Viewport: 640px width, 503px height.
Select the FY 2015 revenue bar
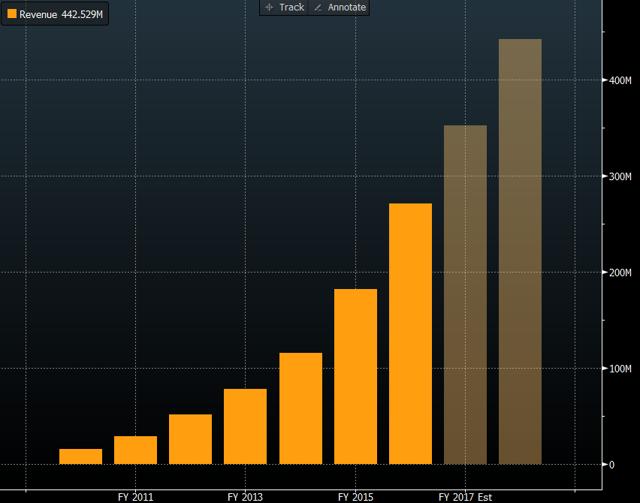(x=356, y=376)
